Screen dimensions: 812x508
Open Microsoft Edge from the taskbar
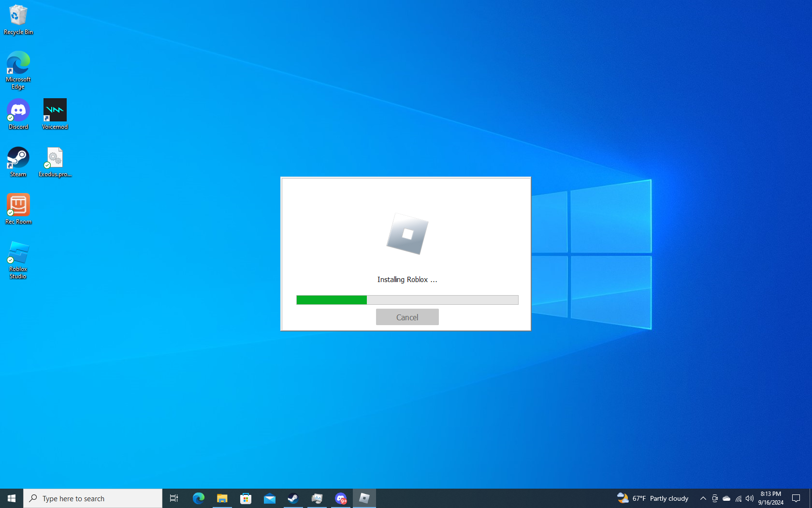(x=198, y=498)
